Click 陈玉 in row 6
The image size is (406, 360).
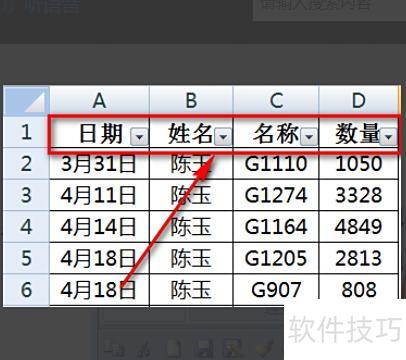(191, 290)
